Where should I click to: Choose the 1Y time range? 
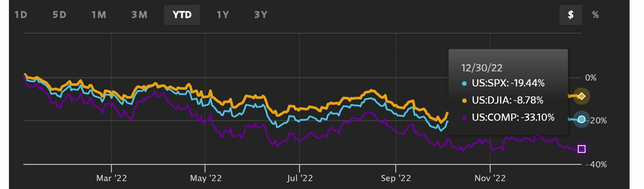click(223, 15)
